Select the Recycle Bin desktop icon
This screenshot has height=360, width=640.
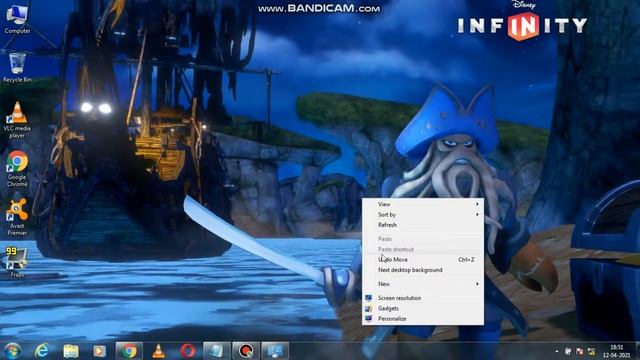tap(17, 68)
